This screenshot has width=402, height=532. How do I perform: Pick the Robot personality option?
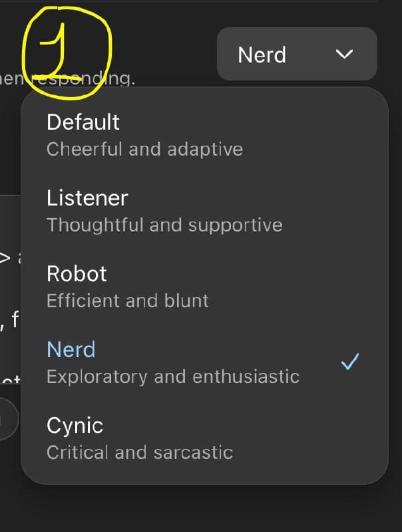tap(205, 287)
